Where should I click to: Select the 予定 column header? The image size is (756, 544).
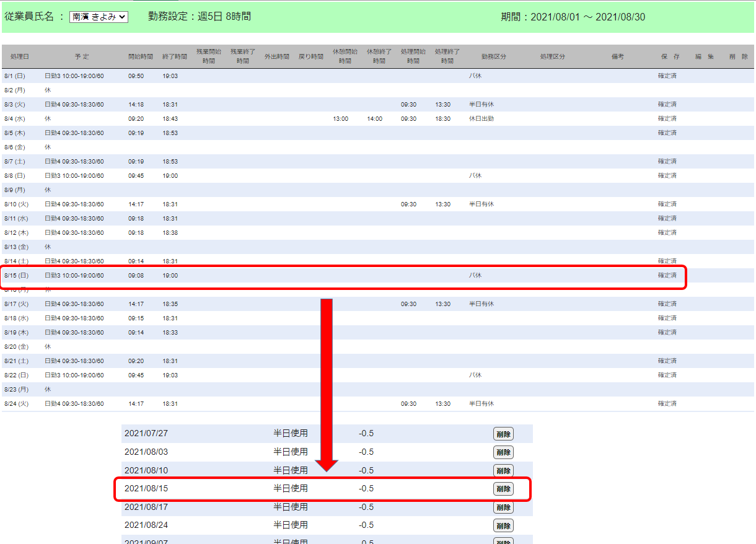tap(82, 57)
